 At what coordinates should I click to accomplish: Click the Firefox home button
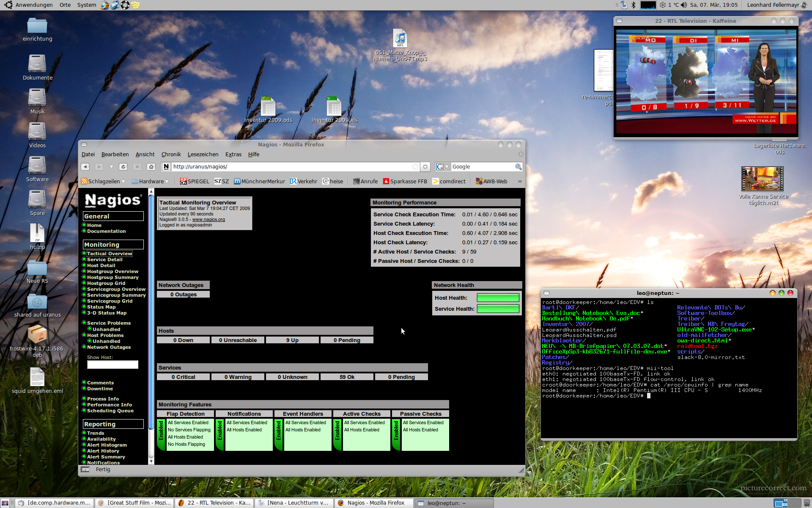[x=151, y=167]
